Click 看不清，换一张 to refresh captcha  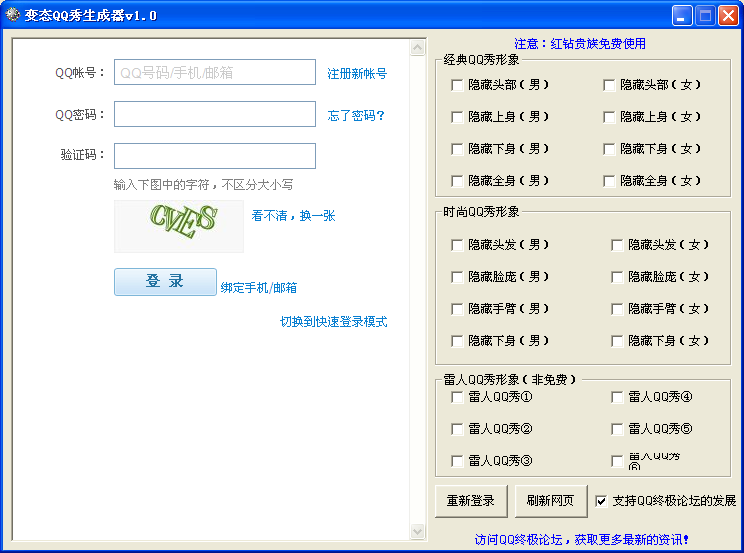pyautogui.click(x=293, y=216)
